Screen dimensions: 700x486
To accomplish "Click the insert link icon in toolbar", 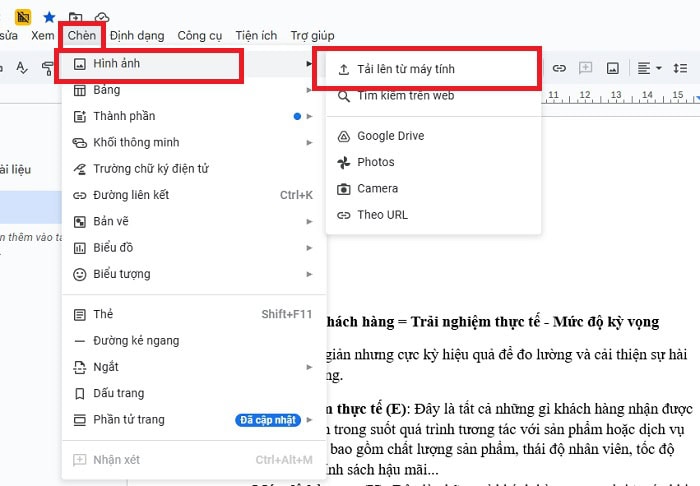I will pyautogui.click(x=560, y=67).
